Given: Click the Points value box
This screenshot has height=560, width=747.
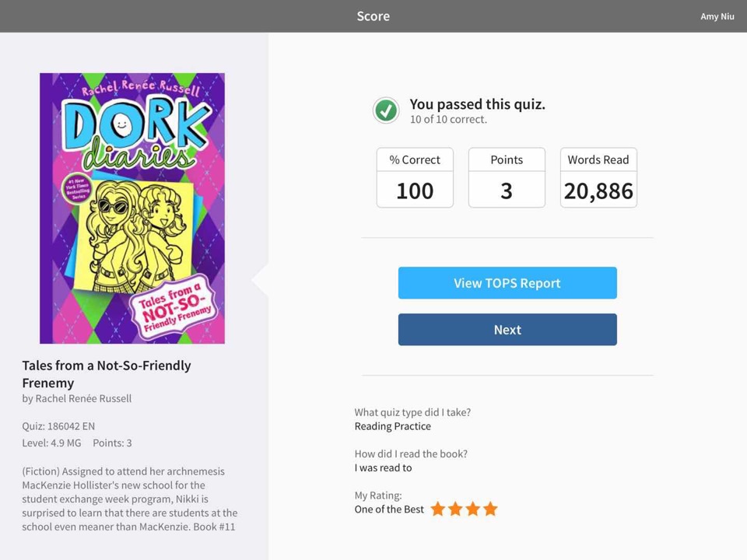Looking at the screenshot, I should (507, 177).
